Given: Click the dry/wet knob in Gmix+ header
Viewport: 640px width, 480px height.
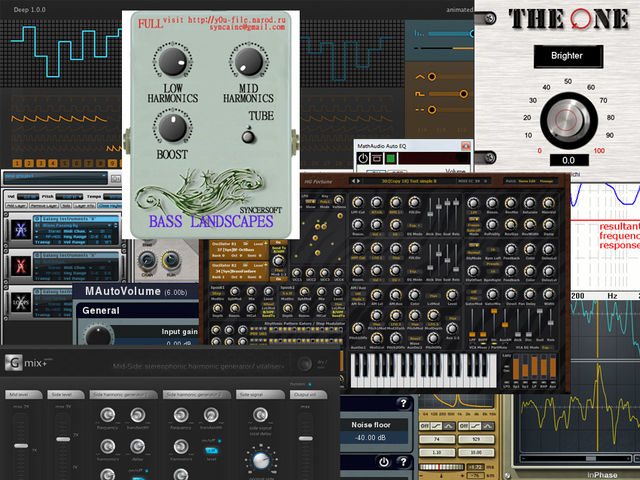Looking at the screenshot, I should click(x=304, y=364).
